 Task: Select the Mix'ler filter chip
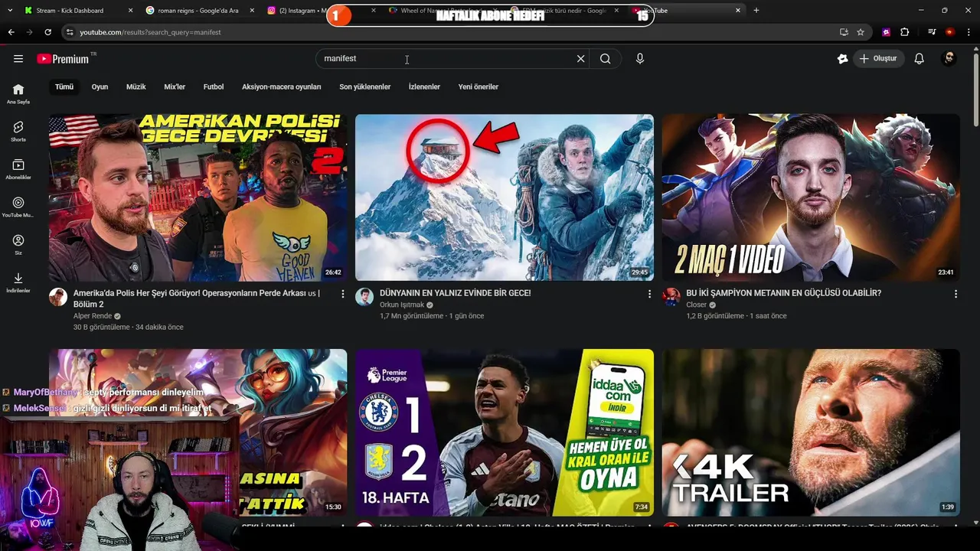coord(175,87)
